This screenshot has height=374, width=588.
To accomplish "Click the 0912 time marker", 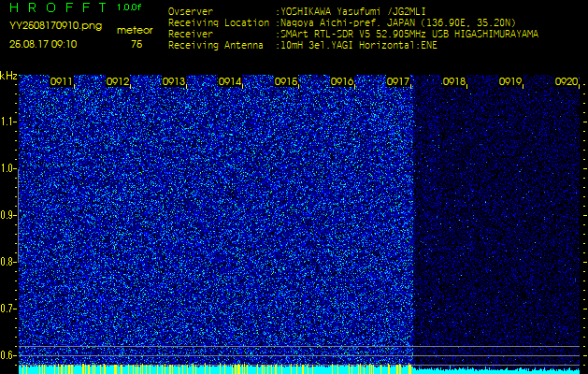I will [118, 81].
